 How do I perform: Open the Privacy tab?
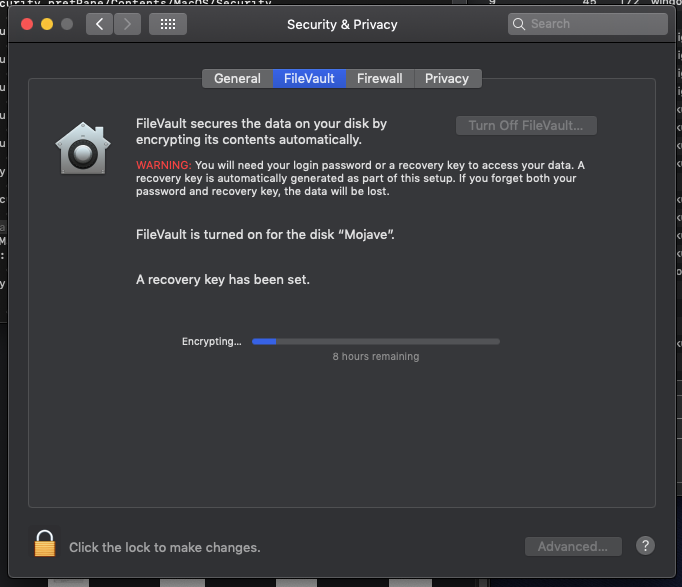(447, 79)
